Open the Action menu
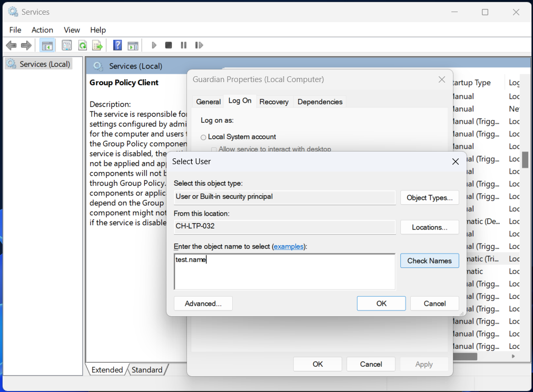The height and width of the screenshot is (392, 533). [x=42, y=30]
